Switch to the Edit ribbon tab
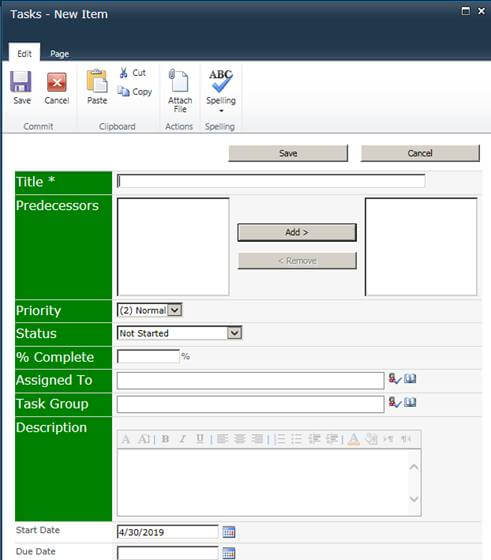Viewport: 491px width, 560px height. click(24, 54)
